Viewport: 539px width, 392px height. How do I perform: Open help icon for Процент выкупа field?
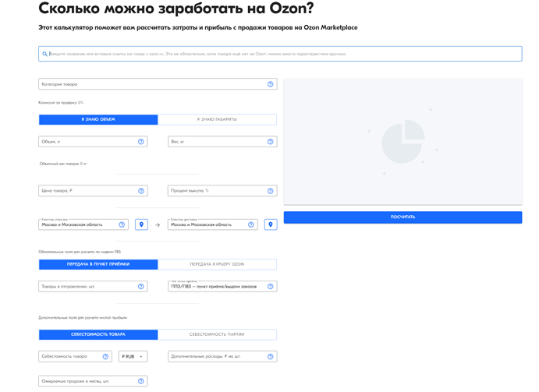click(x=270, y=191)
